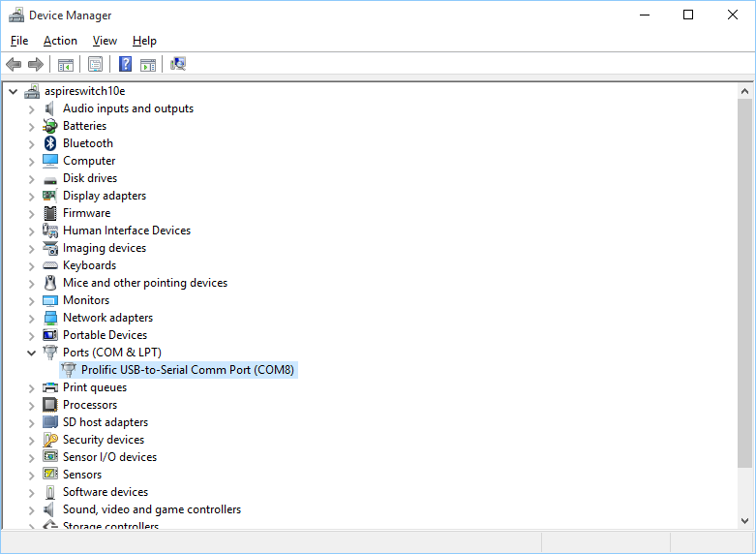Select Prolific USB-to-Serial Comm Port (COM8)
The height and width of the screenshot is (554, 756).
tap(187, 370)
